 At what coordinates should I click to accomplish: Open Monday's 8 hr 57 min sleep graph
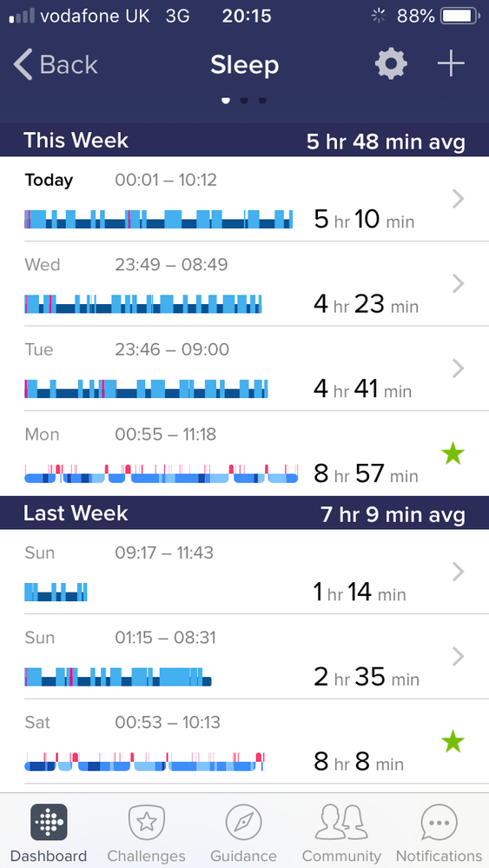click(162, 474)
